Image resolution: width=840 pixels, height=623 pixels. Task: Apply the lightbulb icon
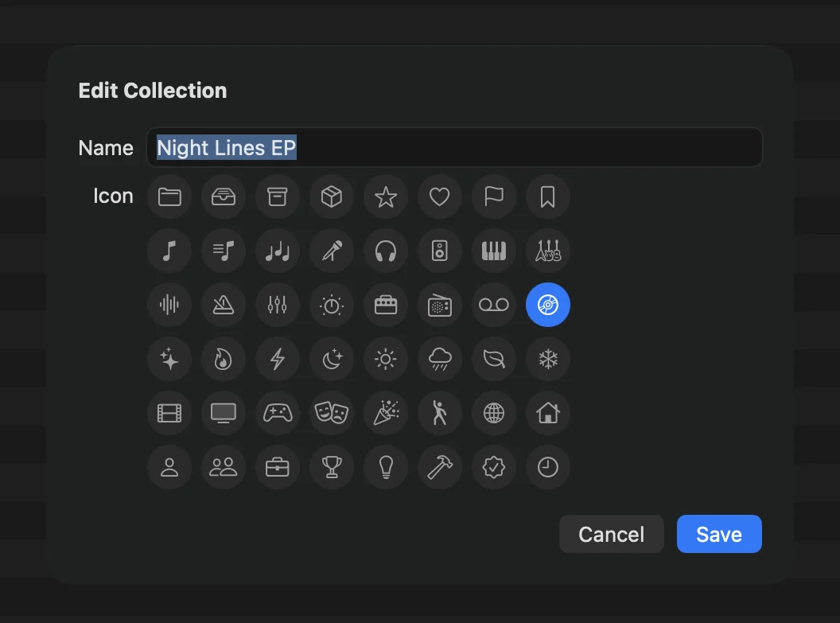coord(386,467)
